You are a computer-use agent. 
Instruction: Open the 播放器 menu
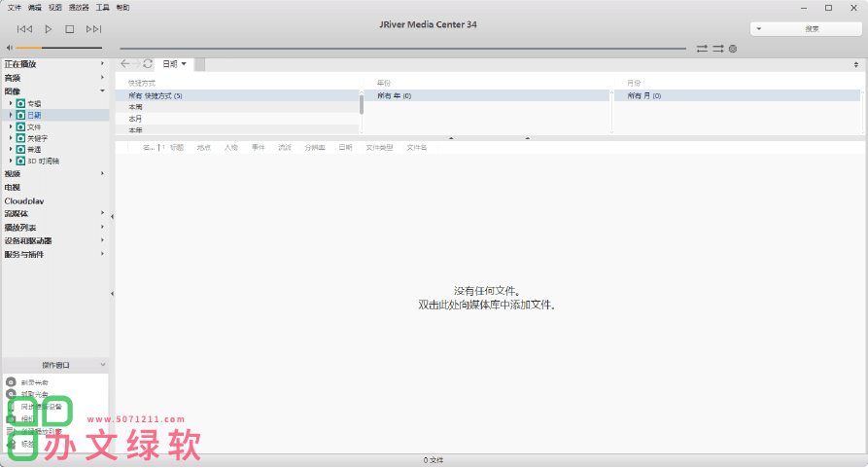pyautogui.click(x=79, y=7)
